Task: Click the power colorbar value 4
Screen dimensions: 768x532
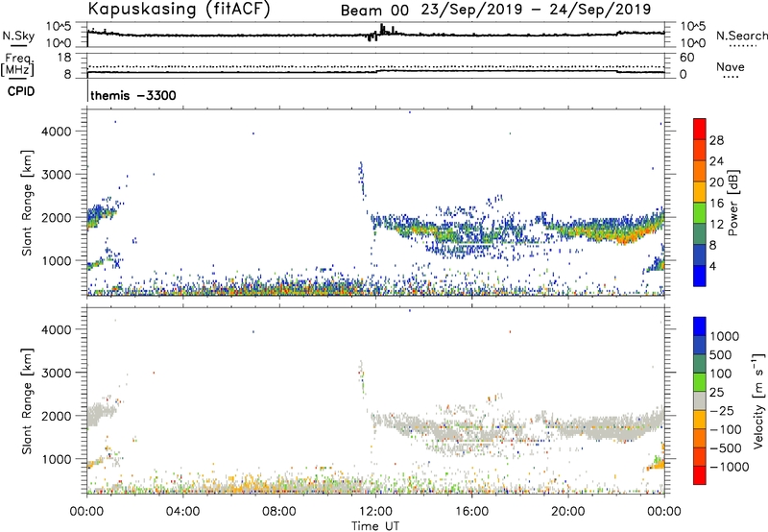Action: pyautogui.click(x=712, y=267)
